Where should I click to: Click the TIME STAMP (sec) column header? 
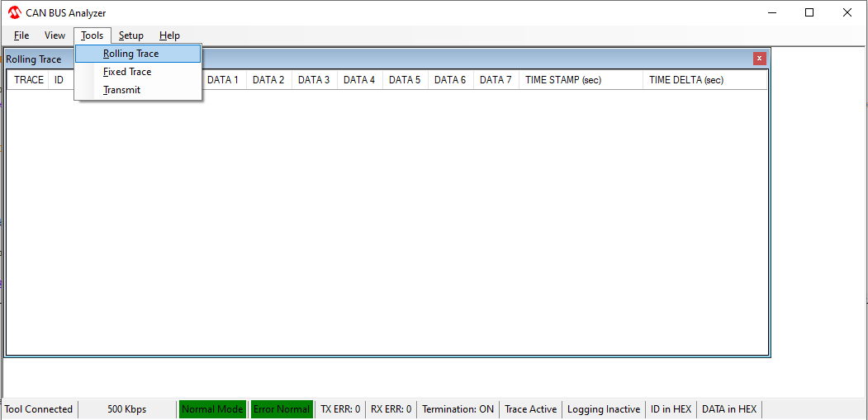581,80
